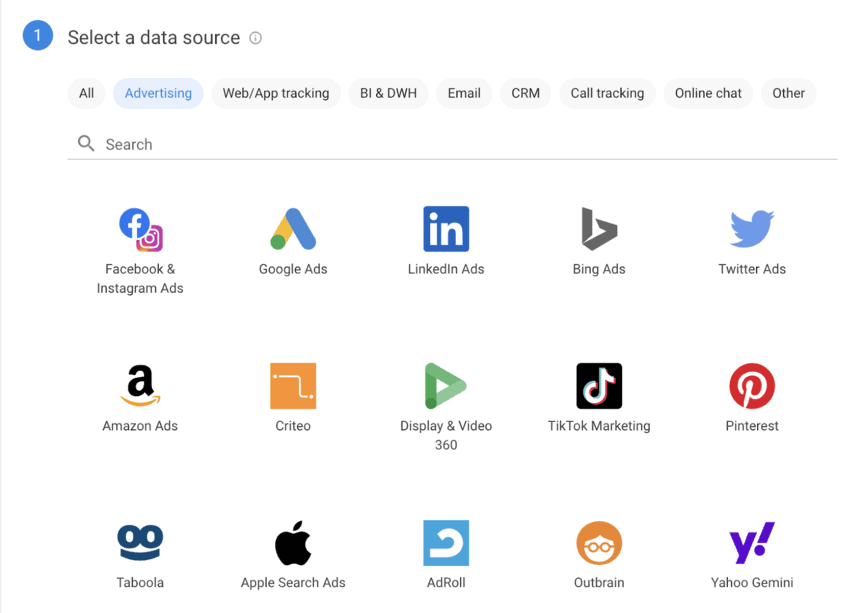The height and width of the screenshot is (613, 859).
Task: Click the info icon beside the heading
Action: coord(255,38)
